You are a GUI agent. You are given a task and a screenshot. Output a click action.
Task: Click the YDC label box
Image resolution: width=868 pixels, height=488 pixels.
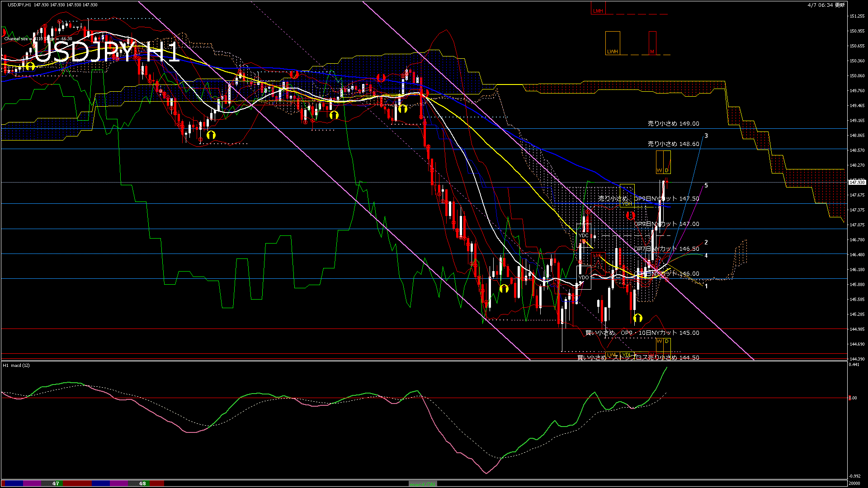click(x=584, y=235)
